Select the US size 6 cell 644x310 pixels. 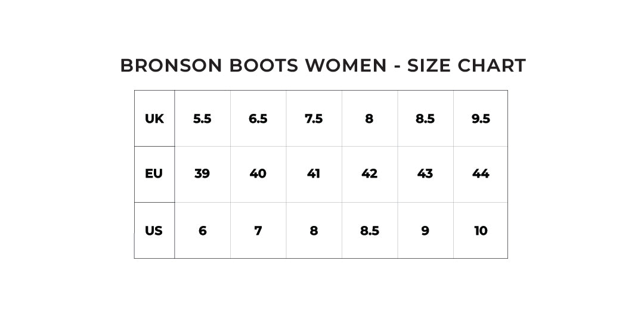(x=202, y=231)
